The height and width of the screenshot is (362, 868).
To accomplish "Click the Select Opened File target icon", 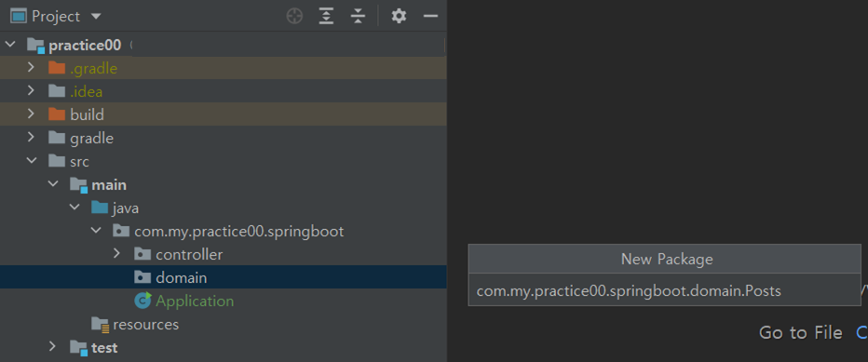I will [294, 16].
